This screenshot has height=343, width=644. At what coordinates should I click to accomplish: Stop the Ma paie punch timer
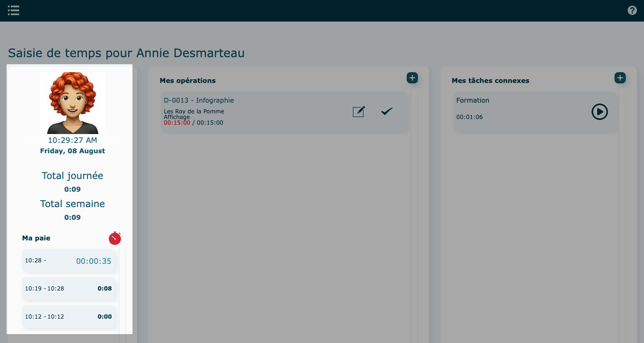(x=115, y=238)
